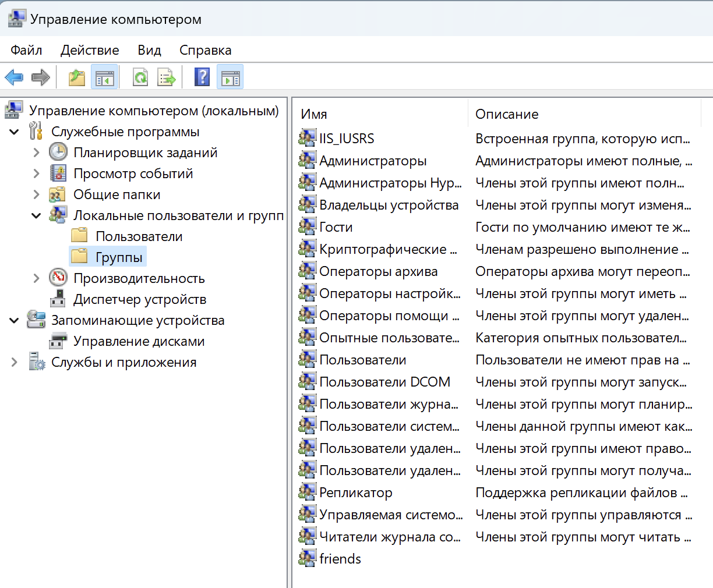The image size is (713, 588).
Task: Select the Администраторы group icon
Action: click(x=307, y=160)
